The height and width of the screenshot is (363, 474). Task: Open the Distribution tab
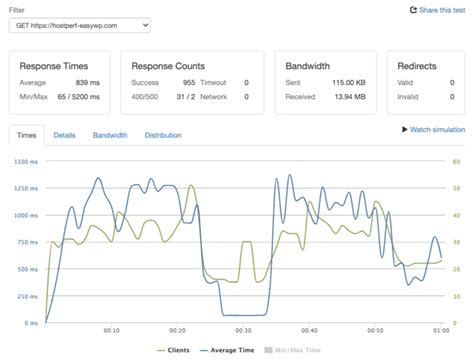coord(163,135)
